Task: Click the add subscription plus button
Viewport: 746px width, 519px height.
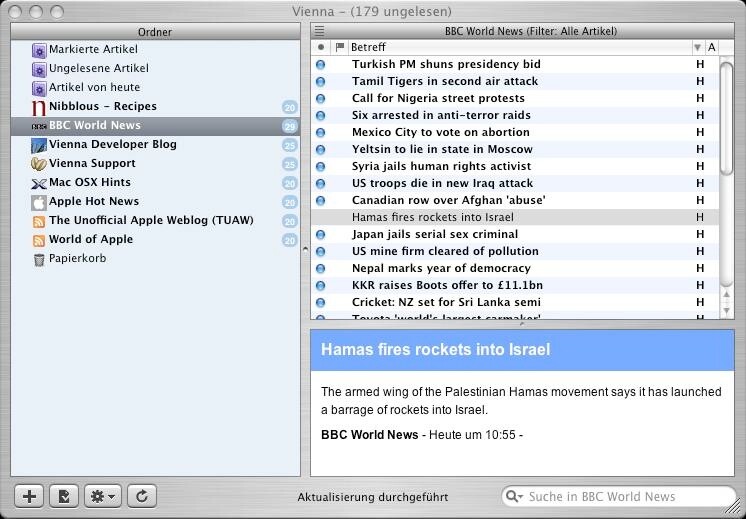Action: tap(29, 497)
